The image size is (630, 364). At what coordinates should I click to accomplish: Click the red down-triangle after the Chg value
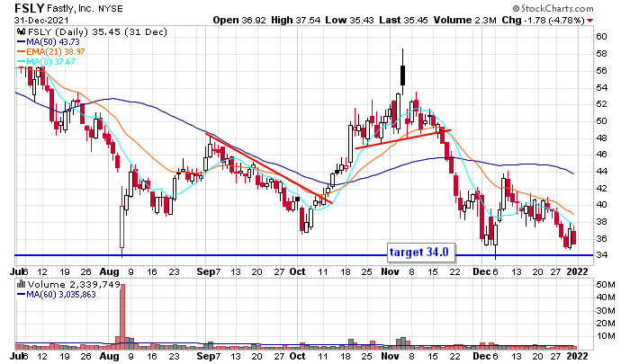(589, 21)
